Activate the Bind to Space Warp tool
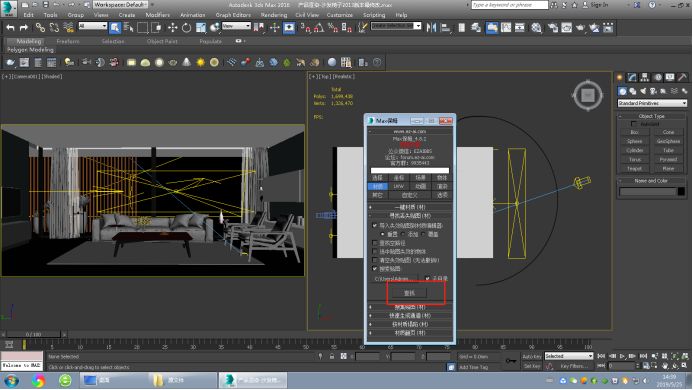693x390 pixels. click(x=69, y=27)
